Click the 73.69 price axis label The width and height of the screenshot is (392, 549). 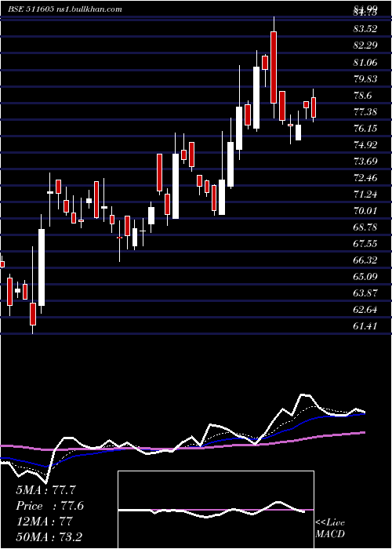[x=365, y=162]
